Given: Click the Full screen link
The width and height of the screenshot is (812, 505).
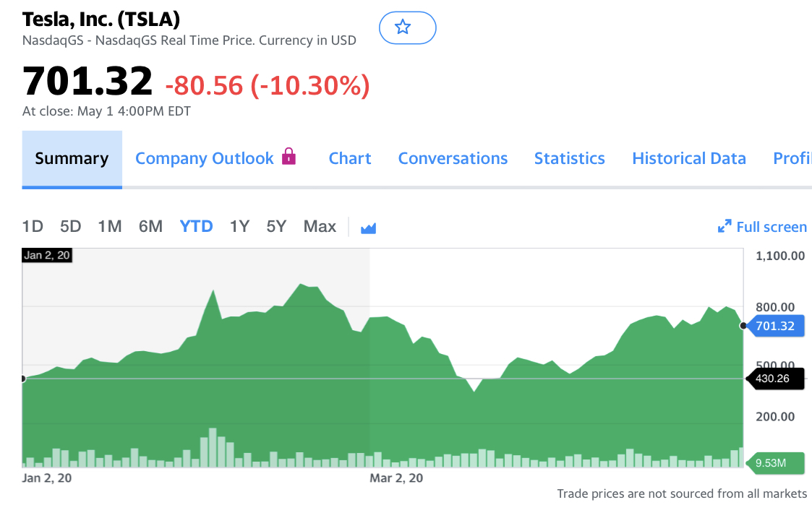Looking at the screenshot, I should pos(771,227).
